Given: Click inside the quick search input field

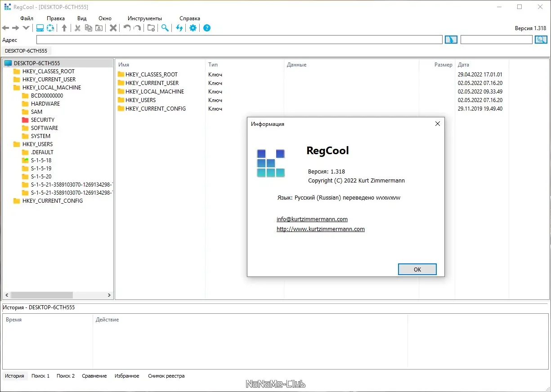Looking at the screenshot, I should click(497, 40).
